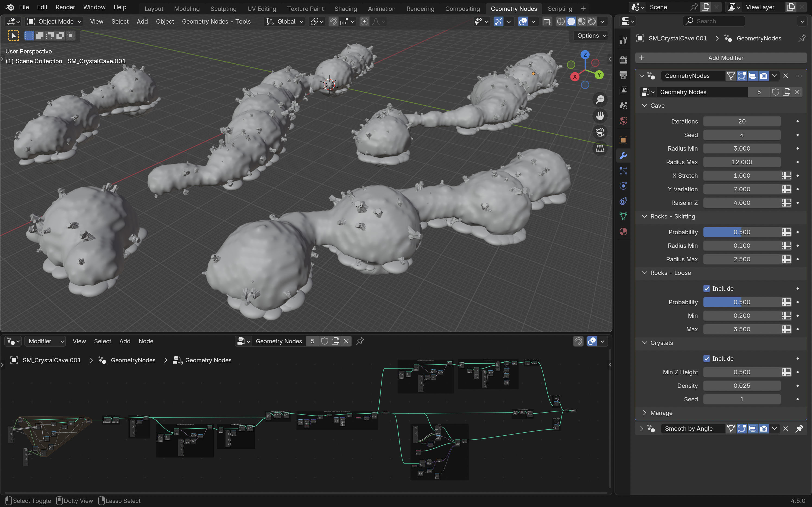The image size is (812, 507).
Task: Uncheck Include under Rocks - Loose
Action: 706,288
